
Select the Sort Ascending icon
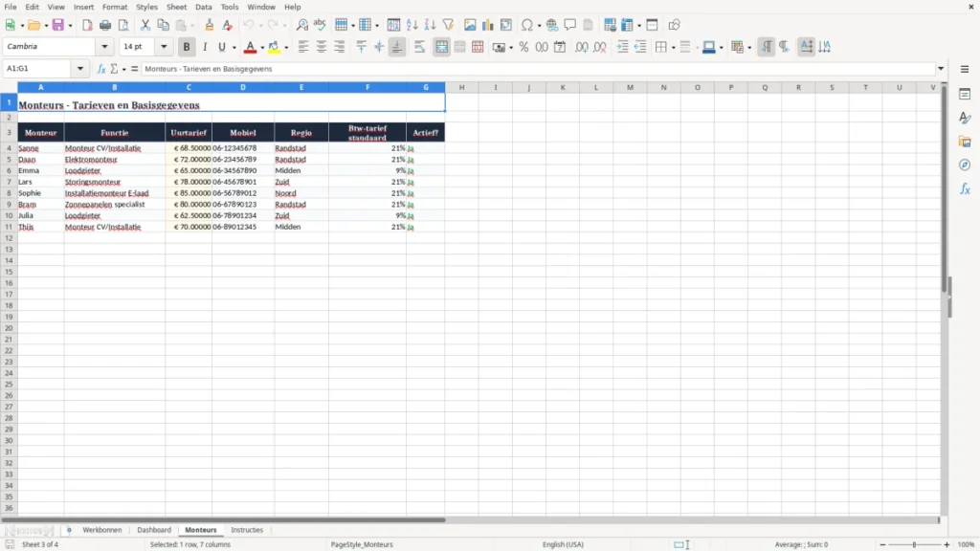[412, 25]
